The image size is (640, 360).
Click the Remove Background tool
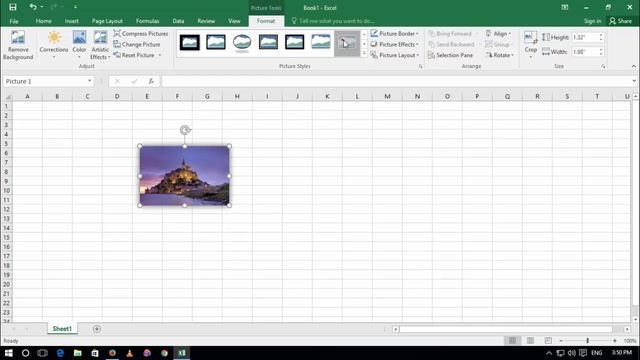pos(18,45)
